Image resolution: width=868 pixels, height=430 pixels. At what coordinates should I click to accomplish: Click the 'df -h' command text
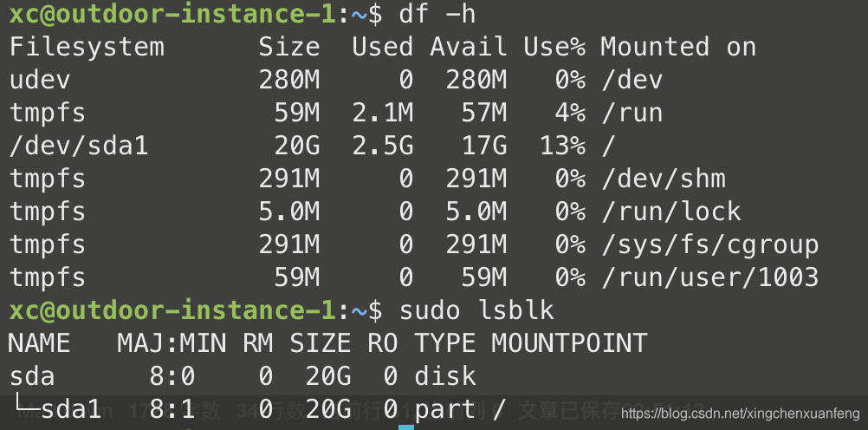point(437,14)
